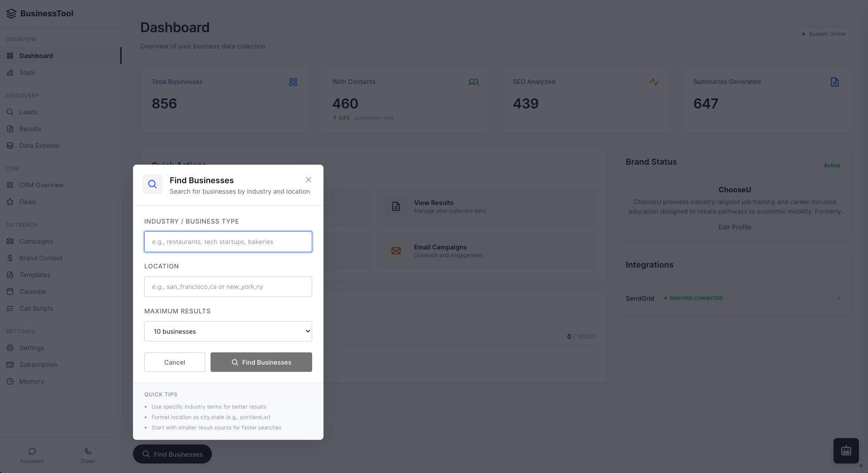Click the floating calendar icon bottom right
Viewport: 868px width, 473px height.
tap(845, 450)
